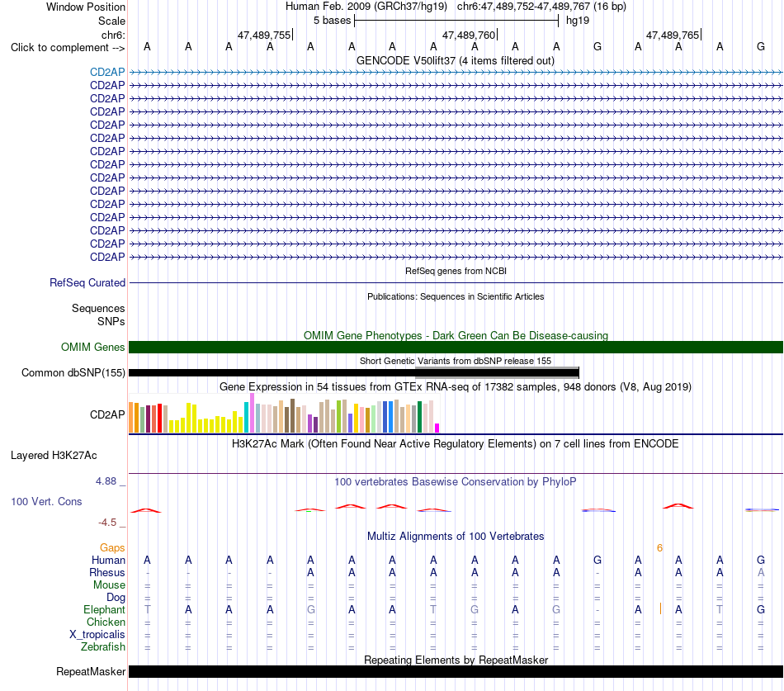Click the orange Gaps label
Viewport: 784px width, 691px height.
(112, 548)
